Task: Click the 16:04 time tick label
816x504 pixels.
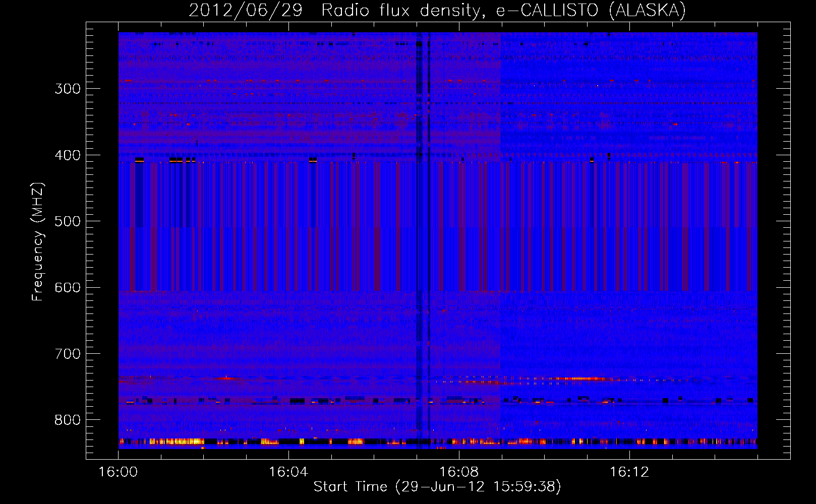Action: click(x=288, y=472)
